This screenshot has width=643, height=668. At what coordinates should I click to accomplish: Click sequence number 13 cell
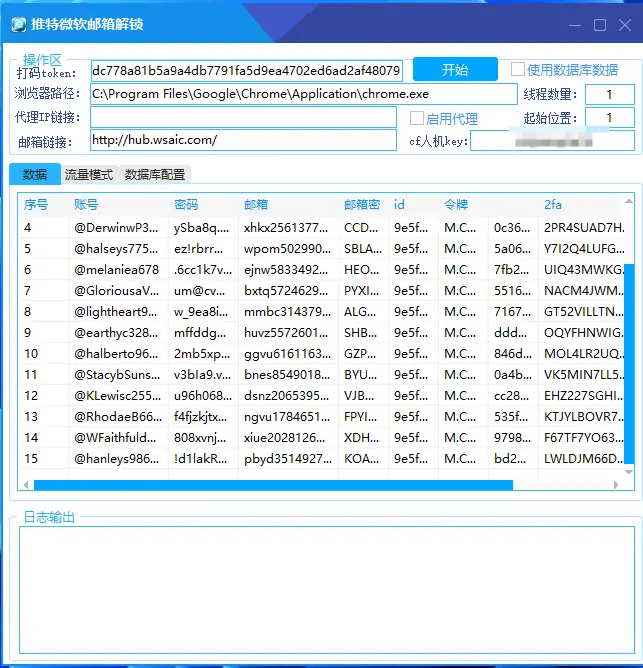click(x=31, y=417)
